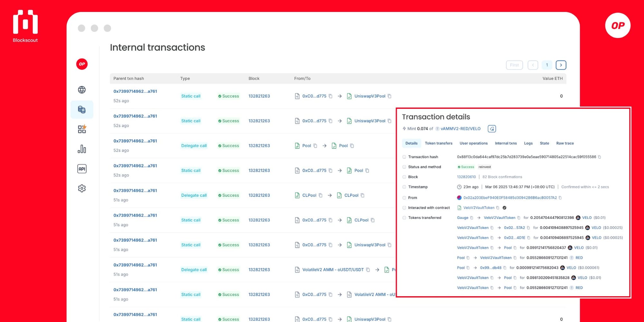The width and height of the screenshot is (644, 322).
Task: Copy the interacted contract VeloV2VaultToken address
Action: tap(498, 208)
